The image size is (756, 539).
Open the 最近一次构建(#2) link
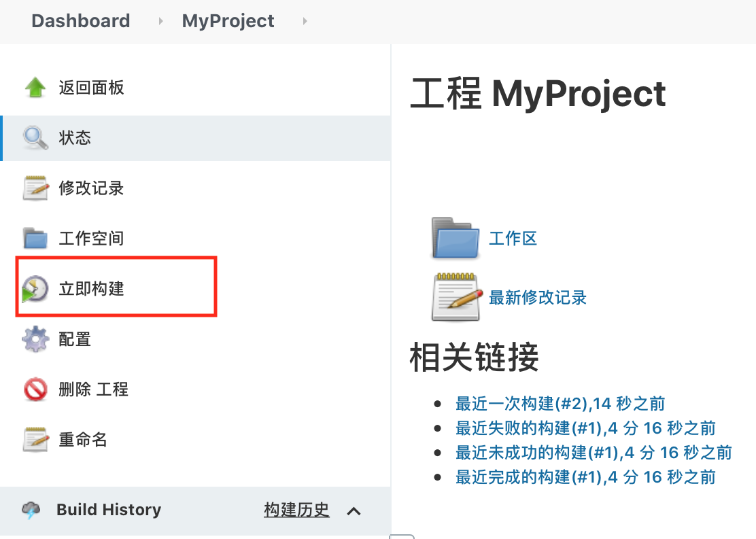[560, 404]
